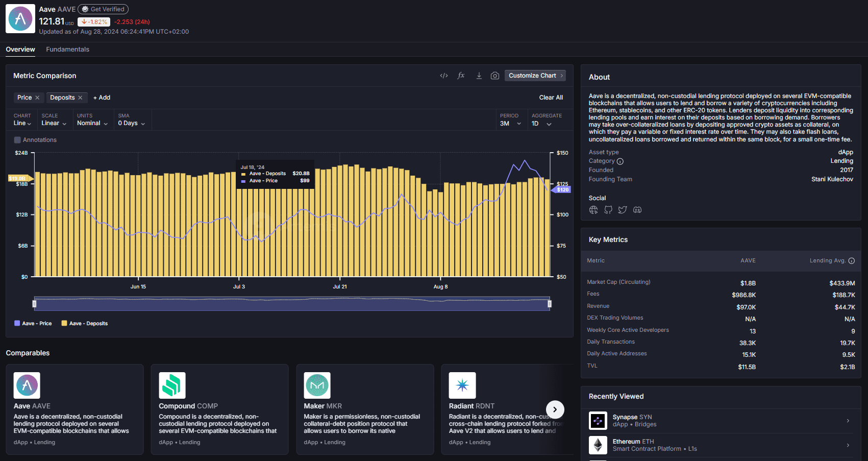
Task: Click the $19.0B deposits axis marker
Action: 20,178
